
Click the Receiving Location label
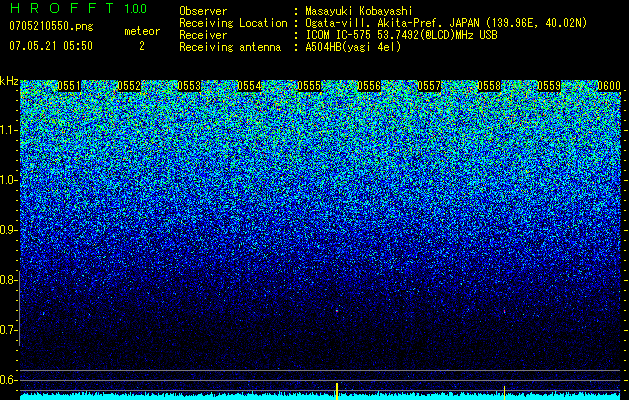(x=233, y=23)
